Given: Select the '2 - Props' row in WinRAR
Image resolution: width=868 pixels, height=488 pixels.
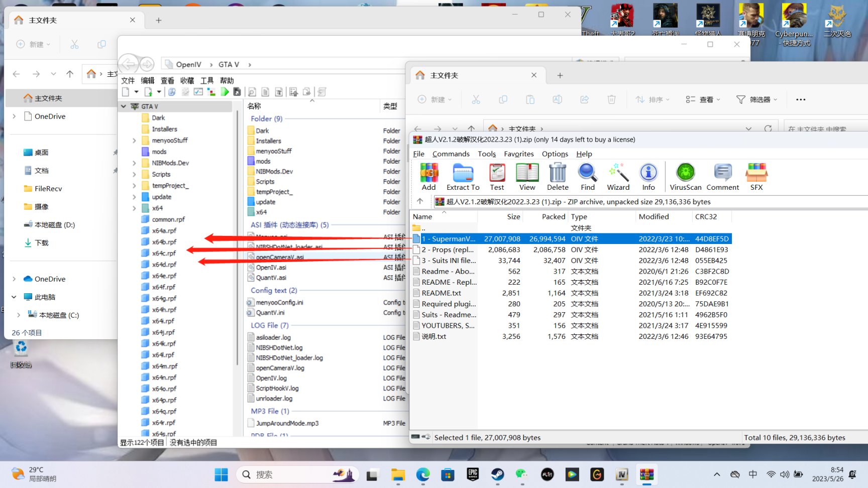Looking at the screenshot, I should 571,250.
